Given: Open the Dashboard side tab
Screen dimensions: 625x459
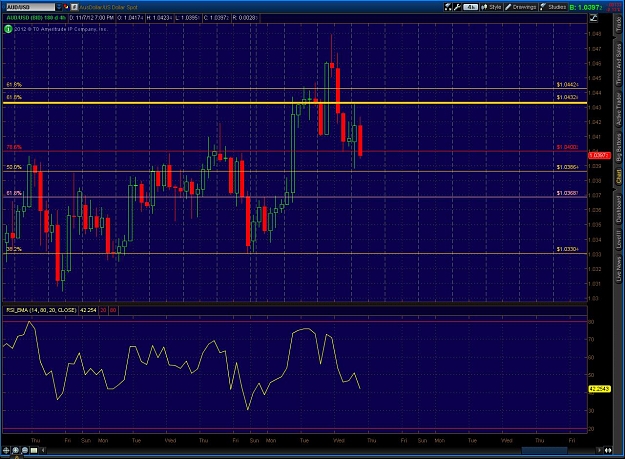Looking at the screenshot, I should [x=619, y=209].
